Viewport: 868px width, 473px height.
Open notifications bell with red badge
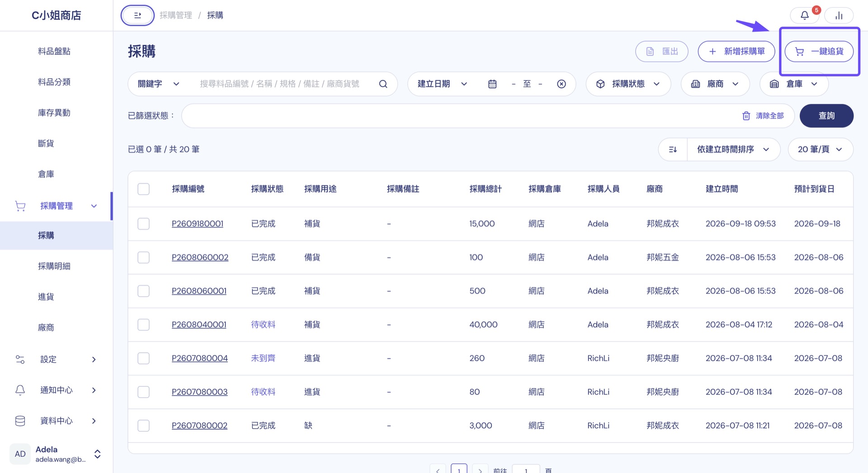(x=805, y=15)
